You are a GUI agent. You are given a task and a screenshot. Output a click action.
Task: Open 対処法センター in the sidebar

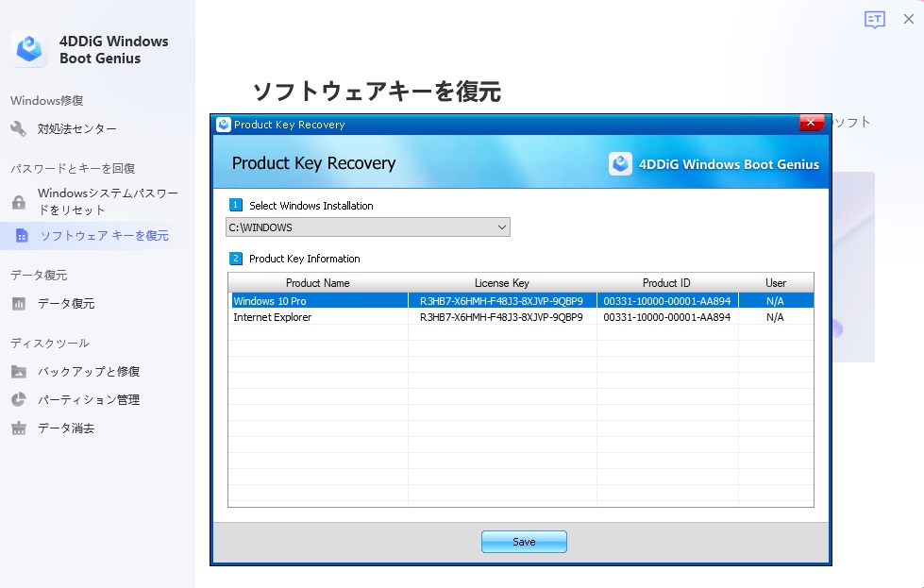pos(76,128)
